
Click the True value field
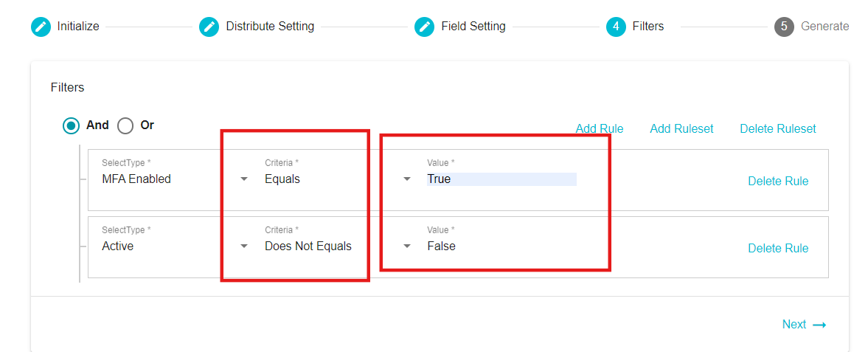coord(501,179)
